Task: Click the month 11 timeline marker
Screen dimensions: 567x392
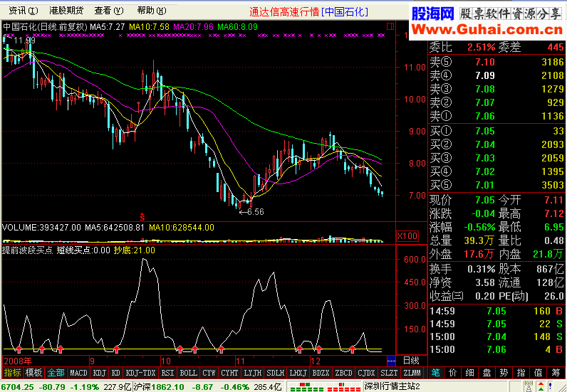Action: point(240,361)
